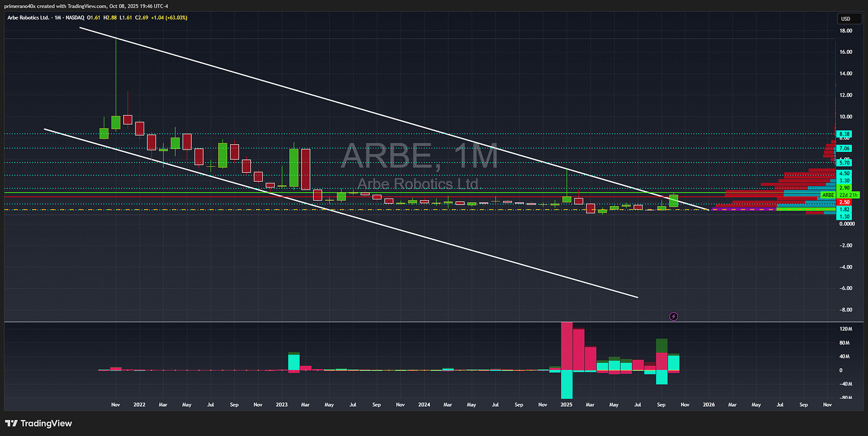868x436 pixels.
Task: Select the lower white channel trendline
Action: pos(340,213)
